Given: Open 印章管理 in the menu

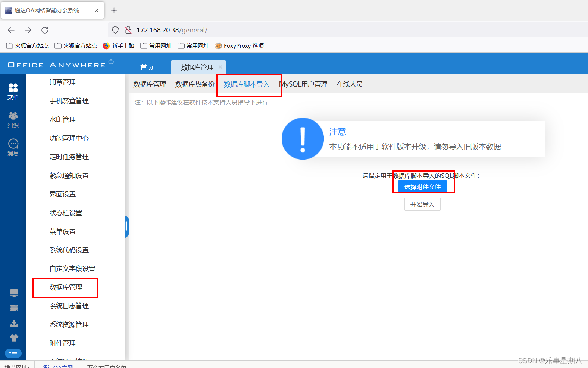Looking at the screenshot, I should (63, 82).
